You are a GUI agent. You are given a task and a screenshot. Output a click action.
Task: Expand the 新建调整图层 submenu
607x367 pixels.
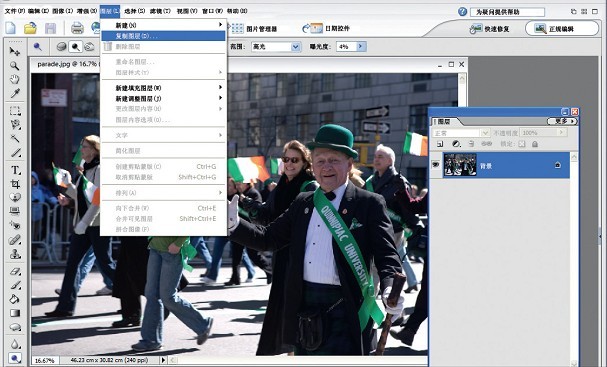click(x=163, y=98)
